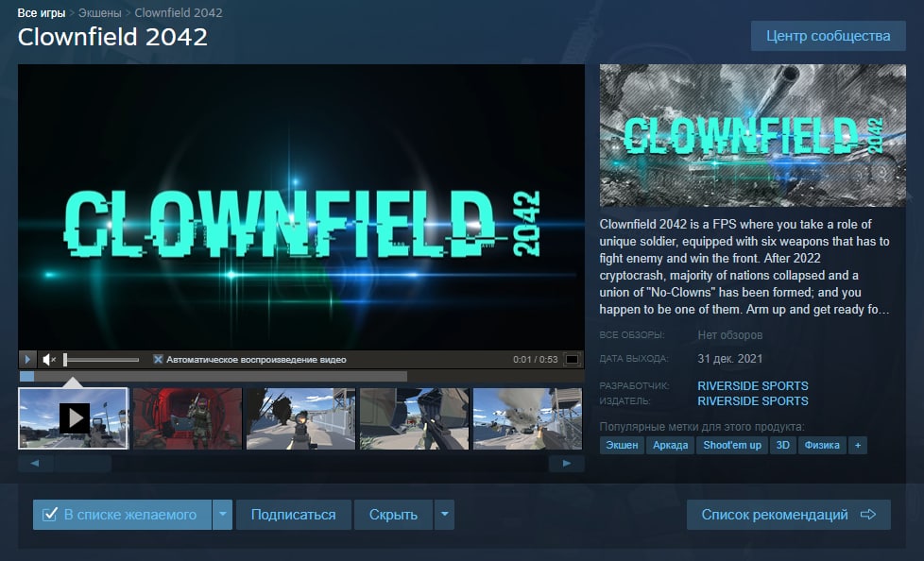Image resolution: width=924 pixels, height=561 pixels.
Task: Select the 'Физика' tag
Action: point(822,445)
